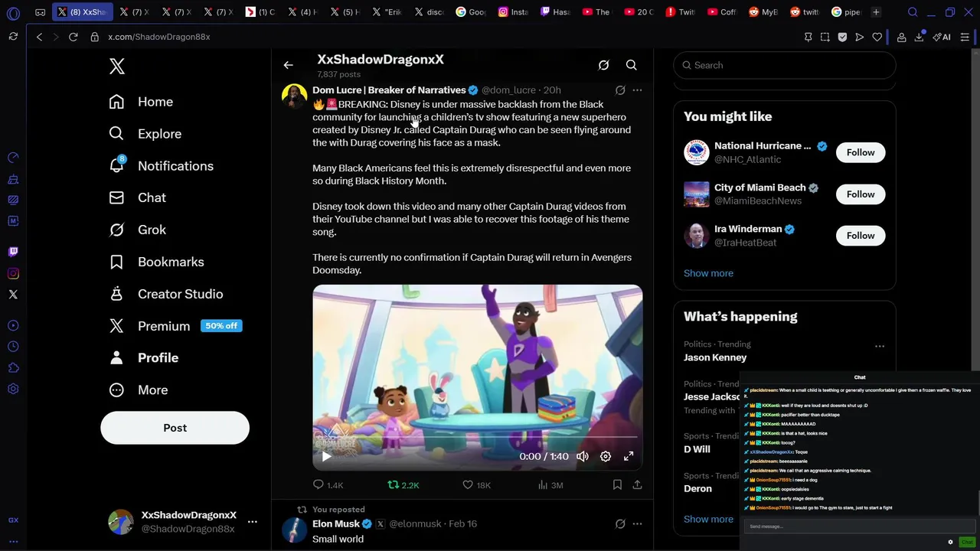
Task: Open the More menu in X navigation
Action: [x=139, y=390]
